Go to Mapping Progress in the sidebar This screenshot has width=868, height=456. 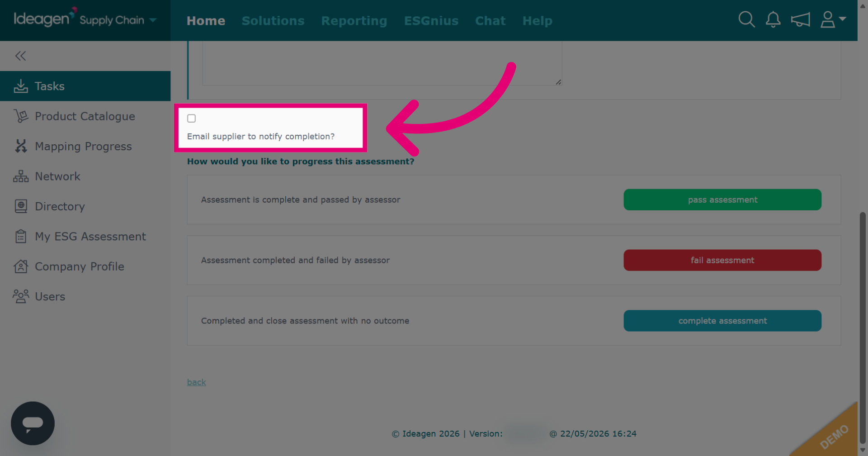pyautogui.click(x=85, y=146)
